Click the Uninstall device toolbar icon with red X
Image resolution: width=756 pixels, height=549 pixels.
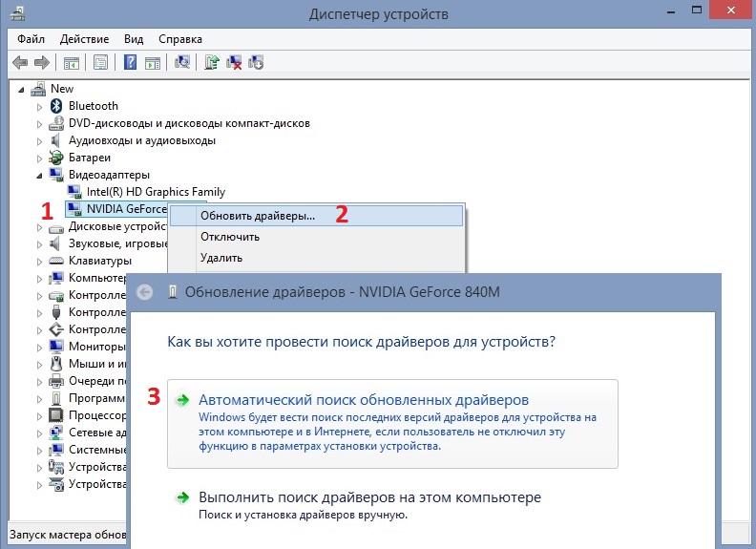coord(234,62)
